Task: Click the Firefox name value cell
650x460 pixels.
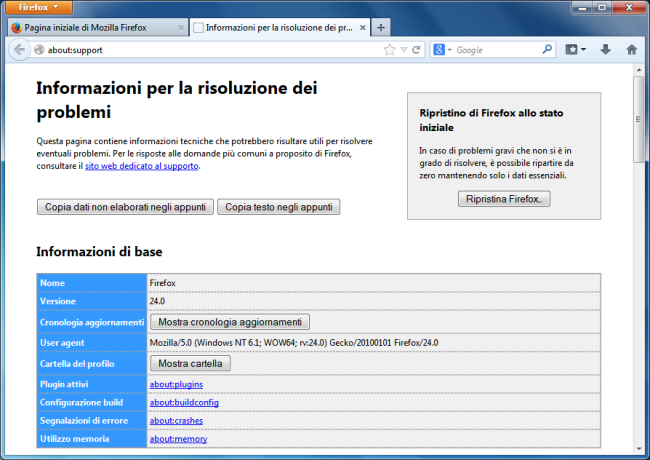Action: pyautogui.click(x=374, y=283)
